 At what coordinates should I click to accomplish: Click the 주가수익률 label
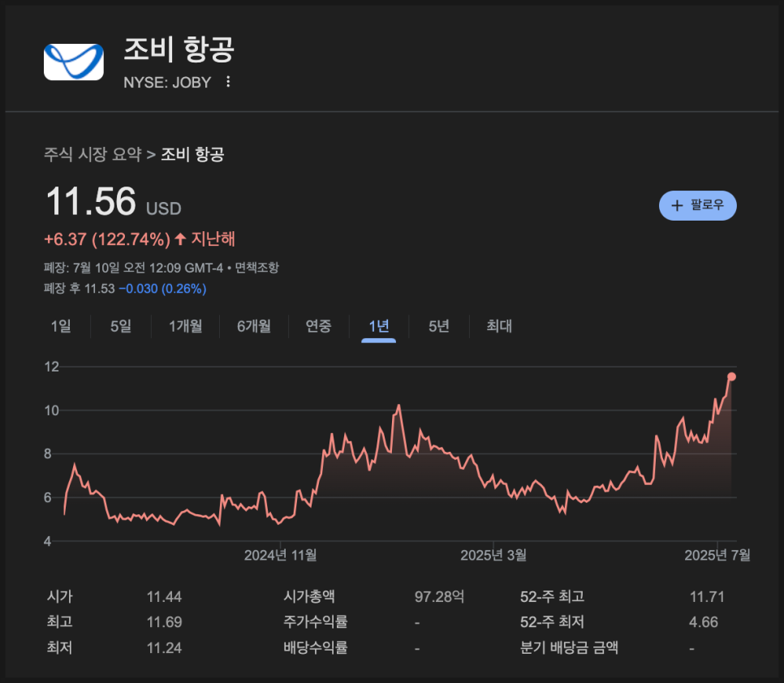pos(316,622)
